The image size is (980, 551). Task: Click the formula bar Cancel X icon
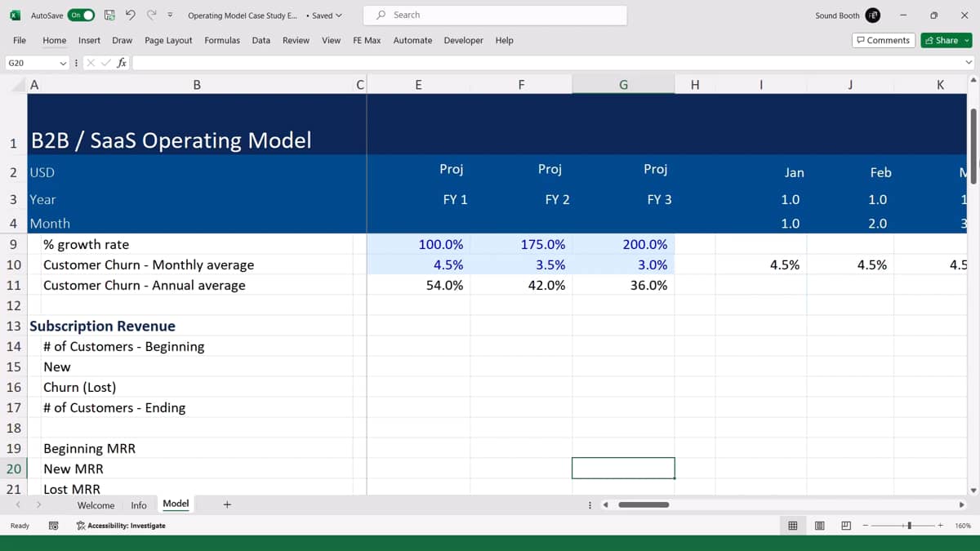click(x=91, y=63)
